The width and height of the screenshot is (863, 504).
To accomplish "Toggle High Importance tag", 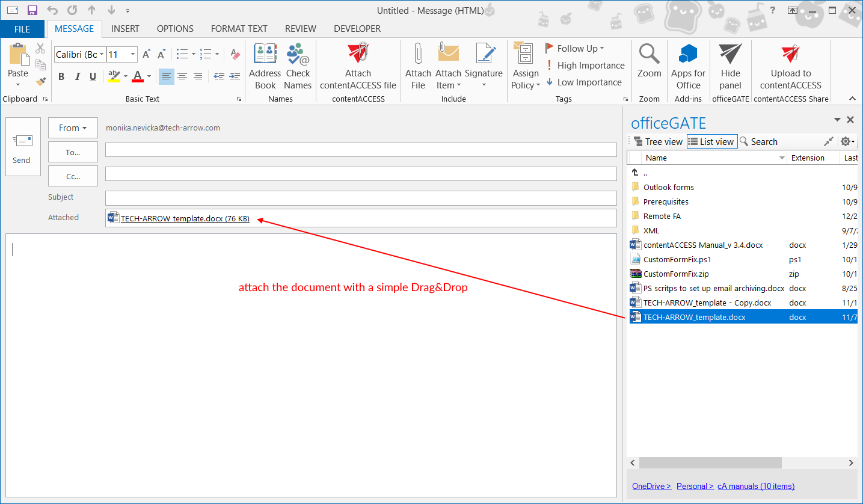I will [x=585, y=66].
